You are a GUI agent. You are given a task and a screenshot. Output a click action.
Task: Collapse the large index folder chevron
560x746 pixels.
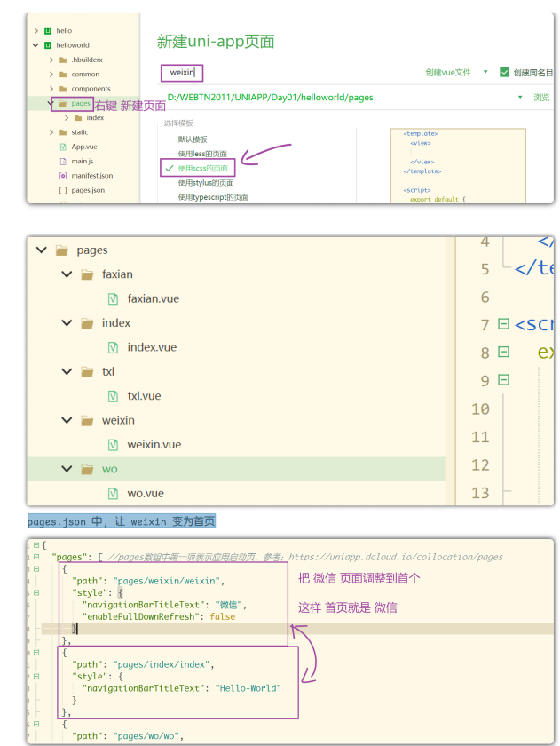67,322
